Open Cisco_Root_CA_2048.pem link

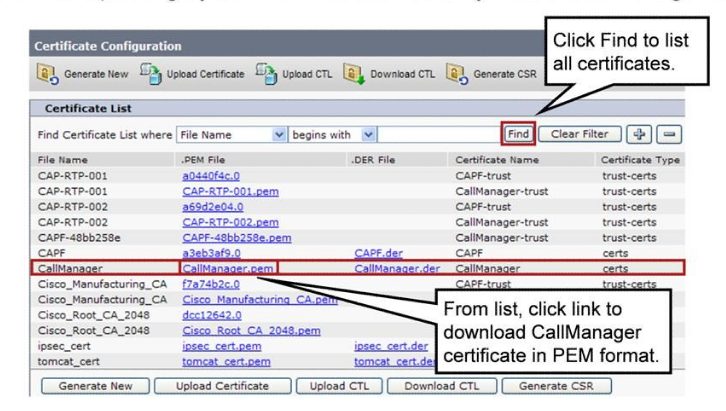(x=251, y=330)
